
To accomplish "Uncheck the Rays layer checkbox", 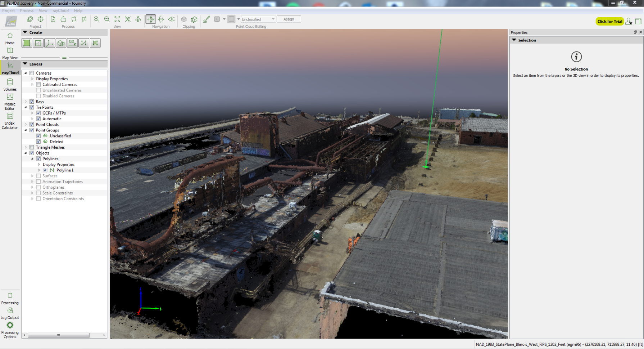I will pos(32,102).
